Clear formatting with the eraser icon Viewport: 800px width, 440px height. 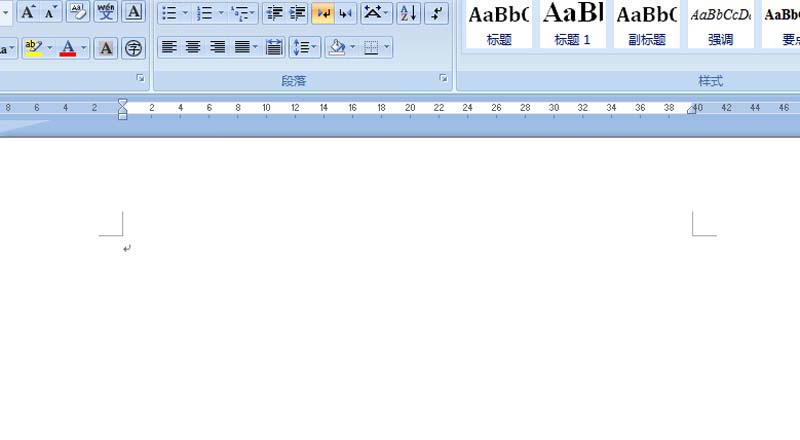click(x=78, y=12)
